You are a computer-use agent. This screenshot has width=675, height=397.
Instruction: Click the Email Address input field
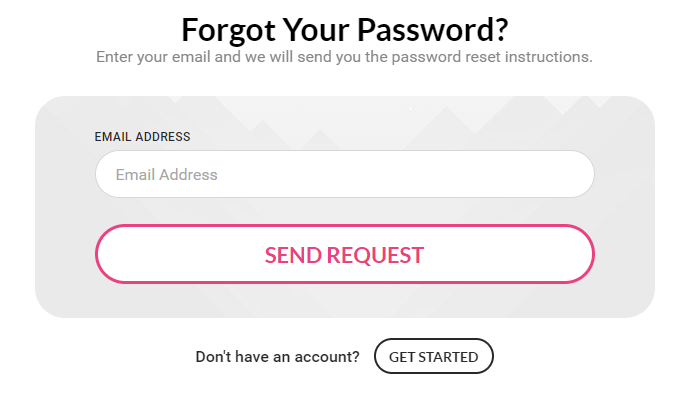coord(344,174)
